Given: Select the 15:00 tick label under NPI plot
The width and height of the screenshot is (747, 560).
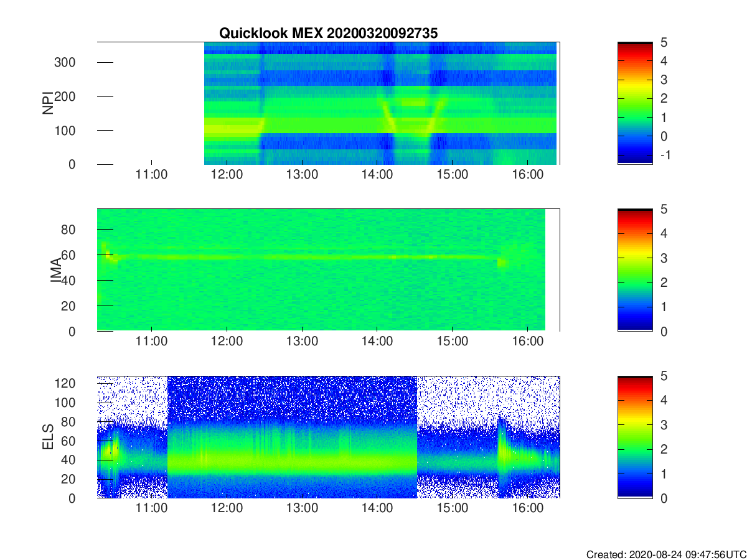Looking at the screenshot, I should (x=452, y=175).
